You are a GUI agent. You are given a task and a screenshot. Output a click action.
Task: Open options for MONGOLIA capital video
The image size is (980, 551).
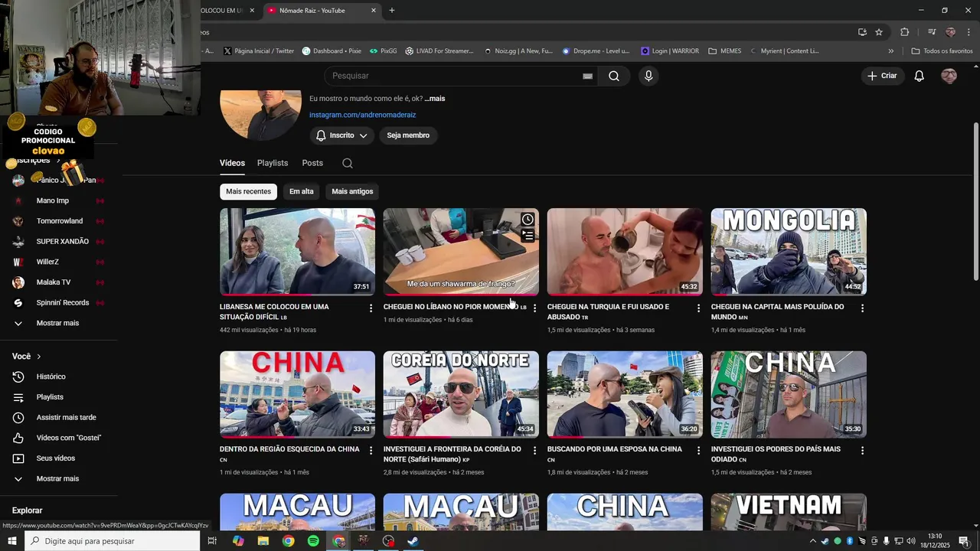[x=862, y=308]
